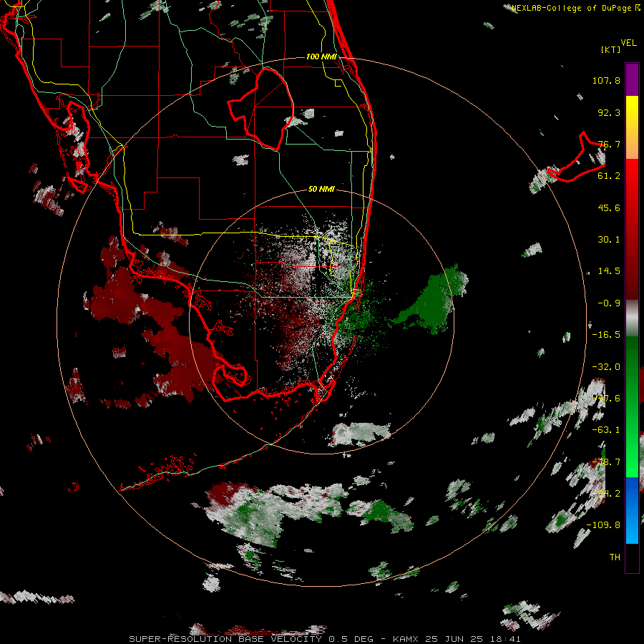Screen dimensions: 644x644
Task: Click the 61.2 legend value
Action: (x=609, y=176)
